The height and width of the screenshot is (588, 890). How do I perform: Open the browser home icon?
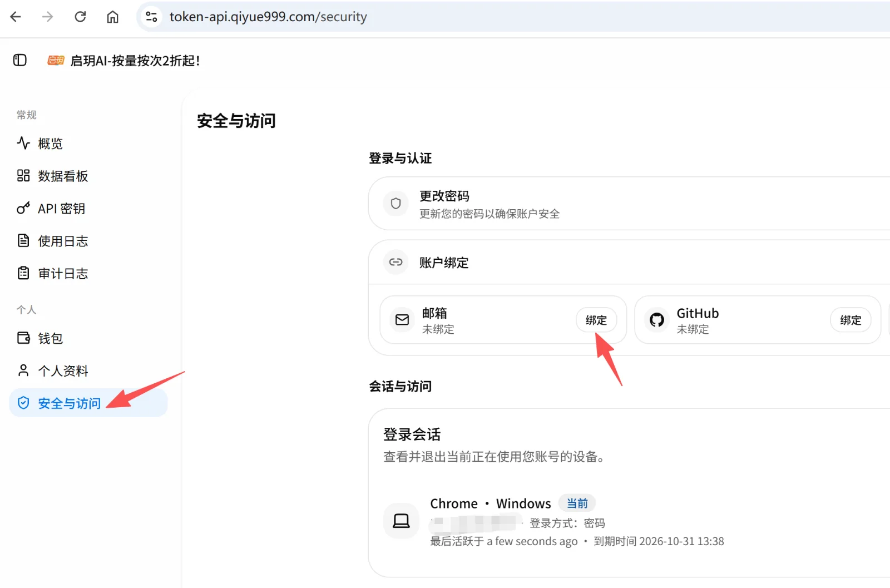(x=112, y=17)
